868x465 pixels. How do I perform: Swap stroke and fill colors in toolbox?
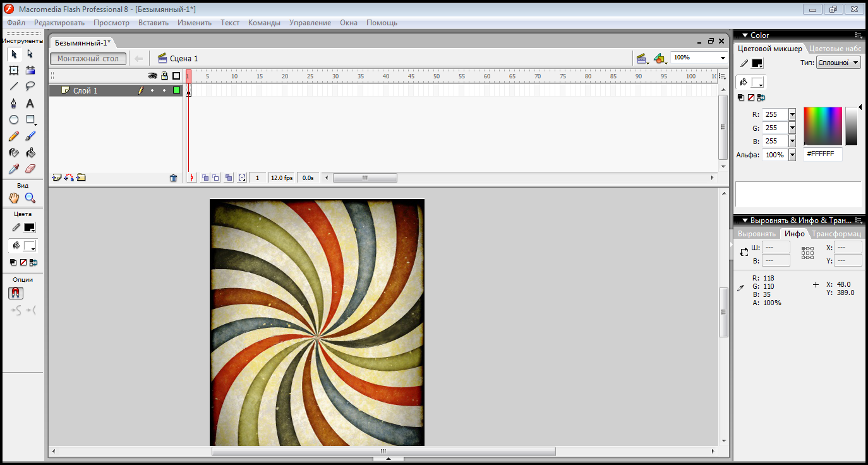point(33,262)
